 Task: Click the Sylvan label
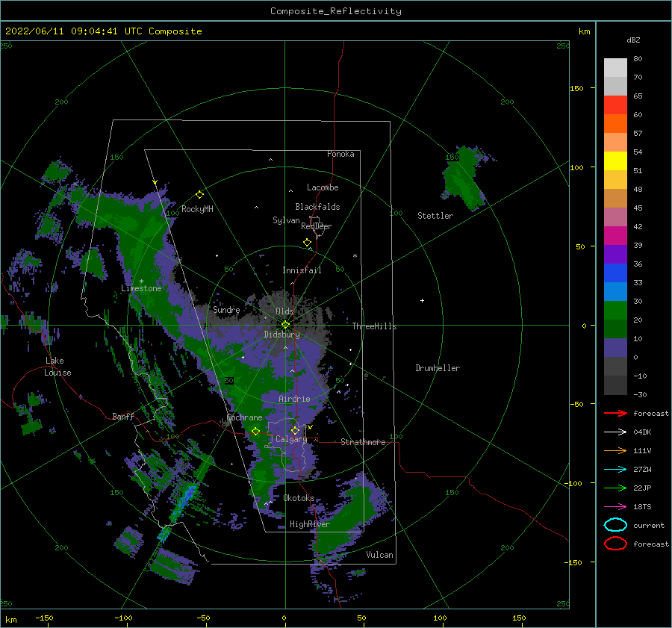coord(286,220)
